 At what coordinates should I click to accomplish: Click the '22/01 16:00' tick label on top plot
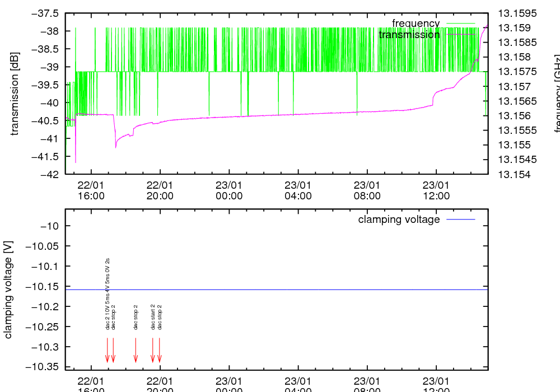click(x=91, y=190)
